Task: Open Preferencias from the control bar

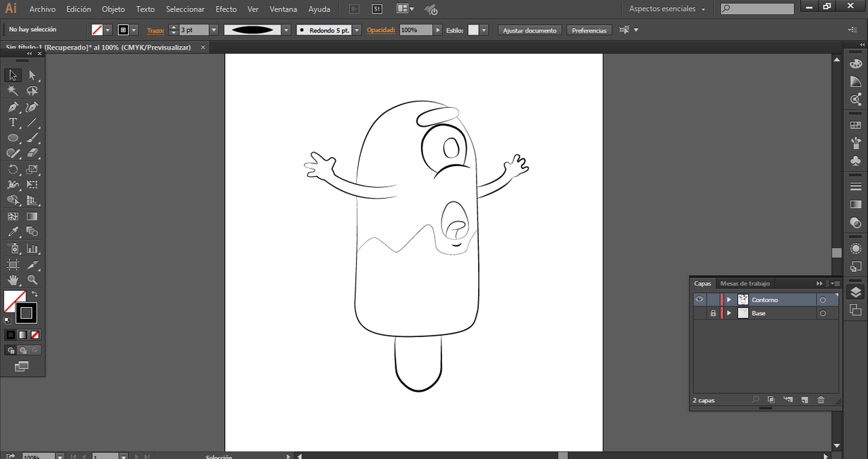Action: pyautogui.click(x=589, y=31)
